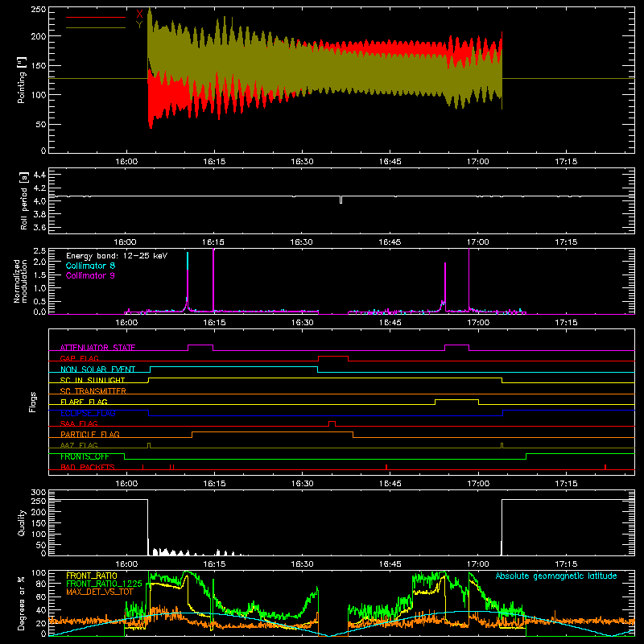Click the BAD_PACKETS flag label
This screenshot has height=644, width=644.
(88, 467)
